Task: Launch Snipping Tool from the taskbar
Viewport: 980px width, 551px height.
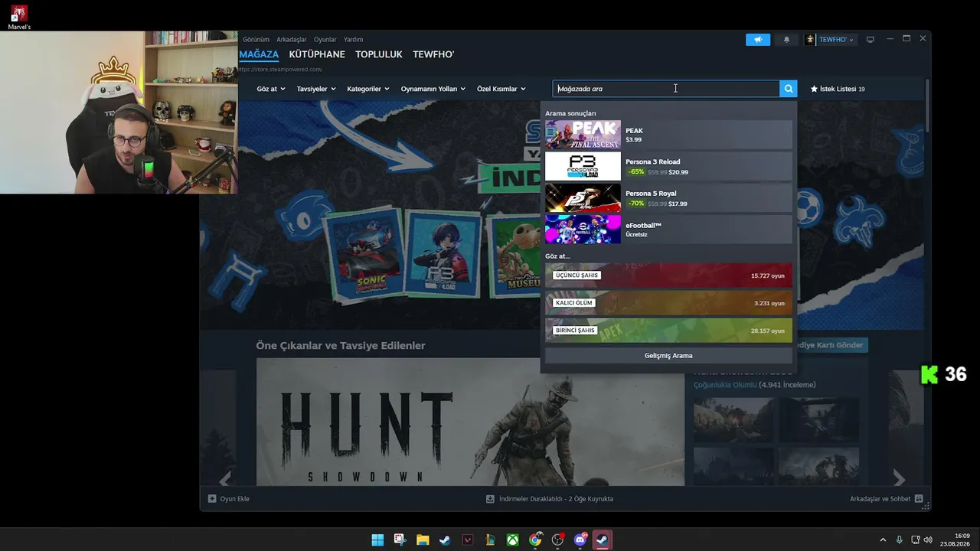Action: click(x=400, y=540)
